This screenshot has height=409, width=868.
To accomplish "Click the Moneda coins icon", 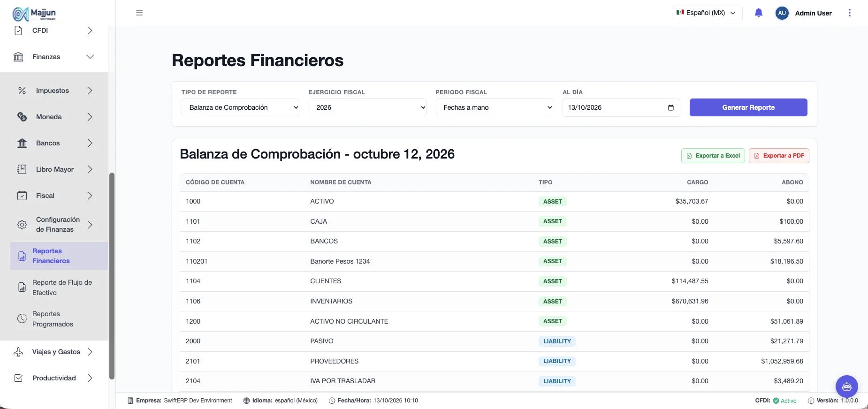I will click(x=22, y=117).
